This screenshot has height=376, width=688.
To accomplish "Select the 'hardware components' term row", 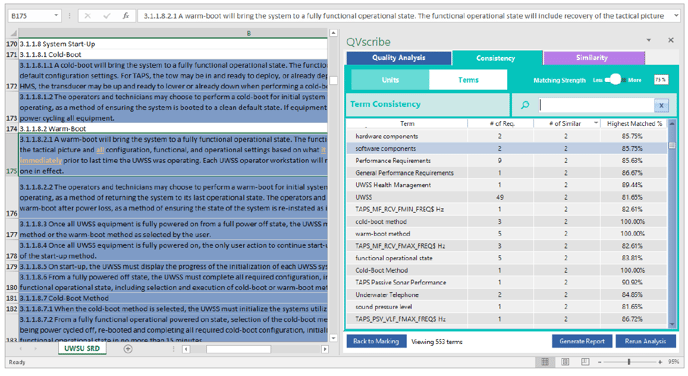I will pos(507,136).
